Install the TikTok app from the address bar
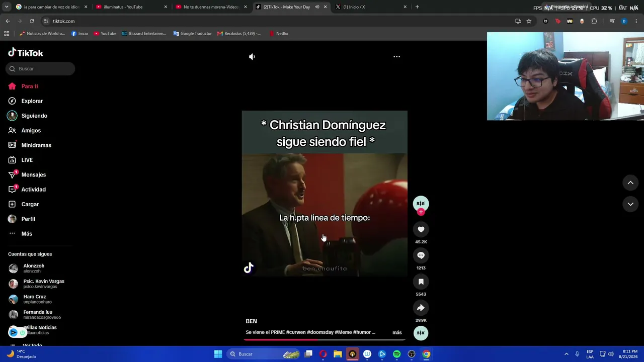The height and width of the screenshot is (362, 644). point(518,21)
